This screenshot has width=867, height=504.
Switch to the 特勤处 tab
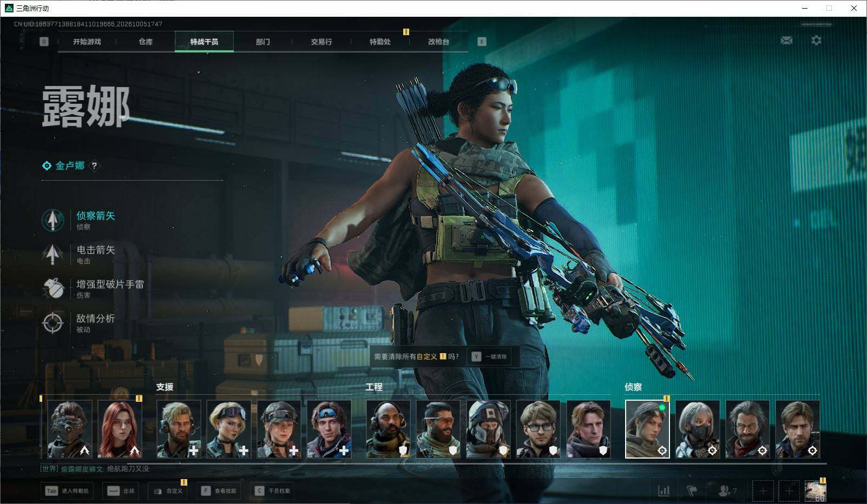coord(380,42)
